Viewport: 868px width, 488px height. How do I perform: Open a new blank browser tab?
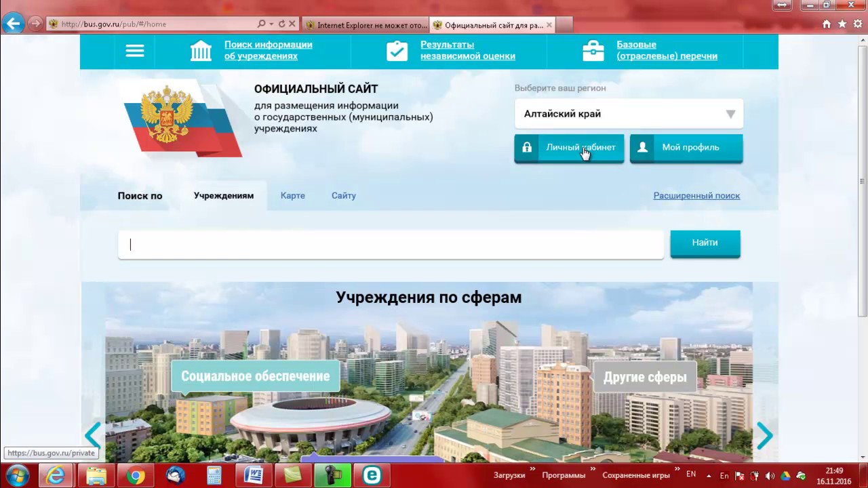(x=565, y=25)
